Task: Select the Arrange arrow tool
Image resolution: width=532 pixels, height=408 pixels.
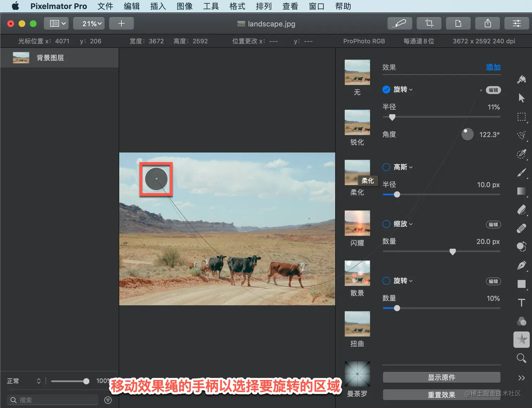Action: pyautogui.click(x=521, y=98)
